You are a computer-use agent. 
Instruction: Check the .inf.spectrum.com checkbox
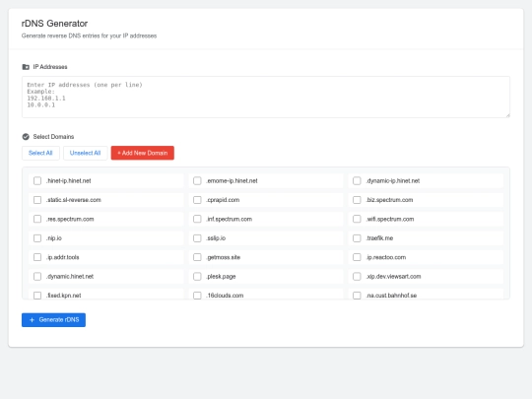click(197, 219)
